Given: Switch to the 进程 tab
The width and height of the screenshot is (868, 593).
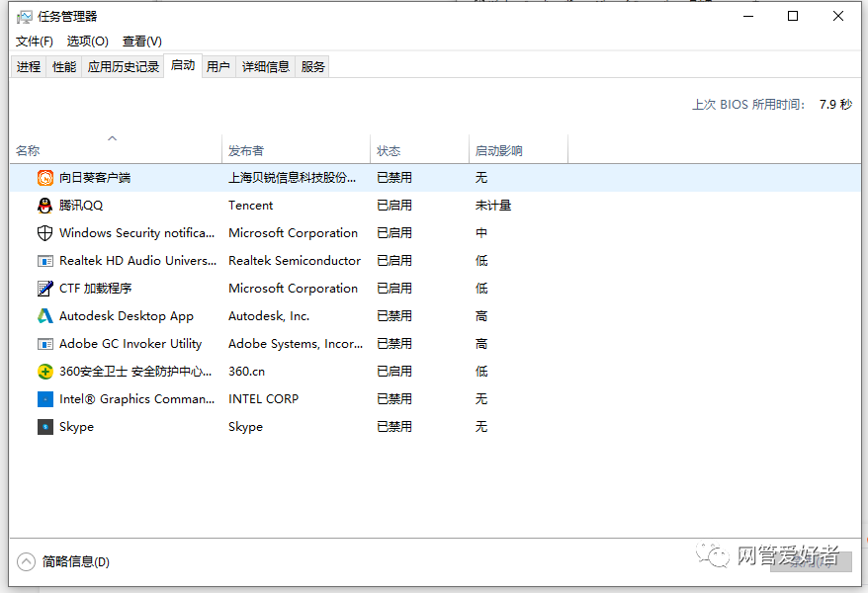Looking at the screenshot, I should pos(29,67).
